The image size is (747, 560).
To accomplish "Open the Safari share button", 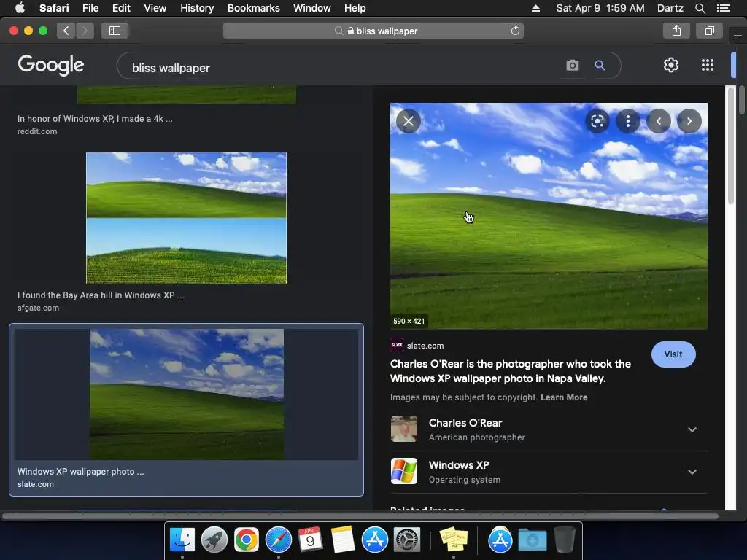I will 676,31.
